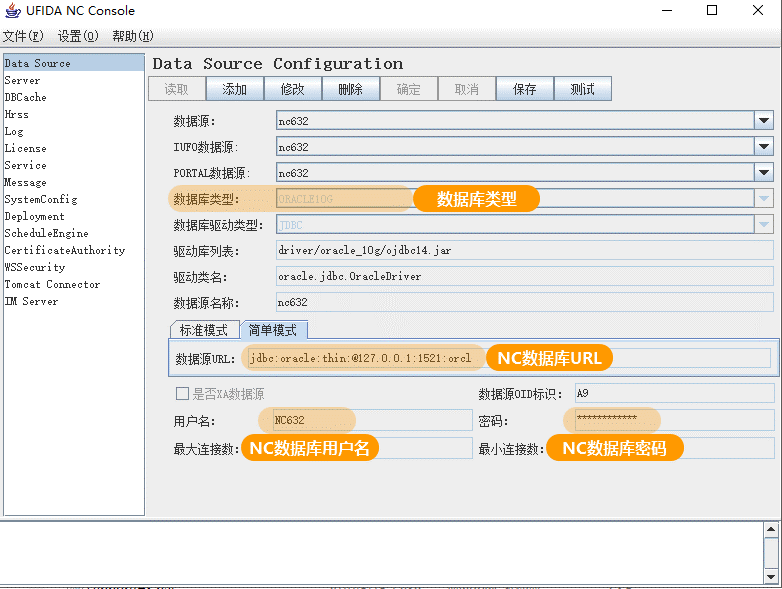Viewport: 782px width, 589px height.
Task: Select License in the left panel
Action: point(25,148)
